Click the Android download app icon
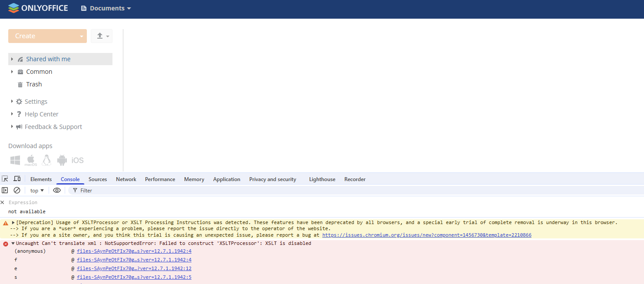This screenshot has height=284, width=644. [x=62, y=160]
